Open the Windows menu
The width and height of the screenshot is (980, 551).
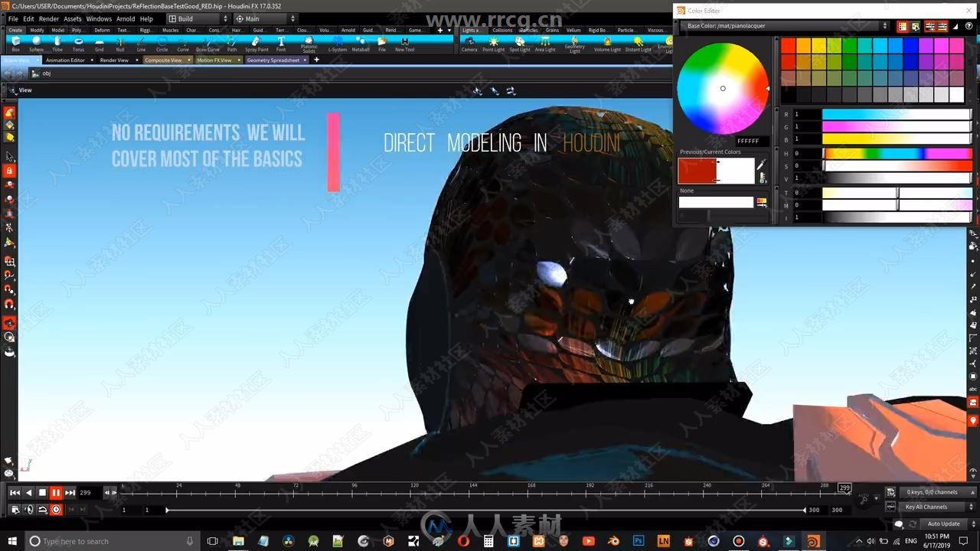pyautogui.click(x=99, y=18)
